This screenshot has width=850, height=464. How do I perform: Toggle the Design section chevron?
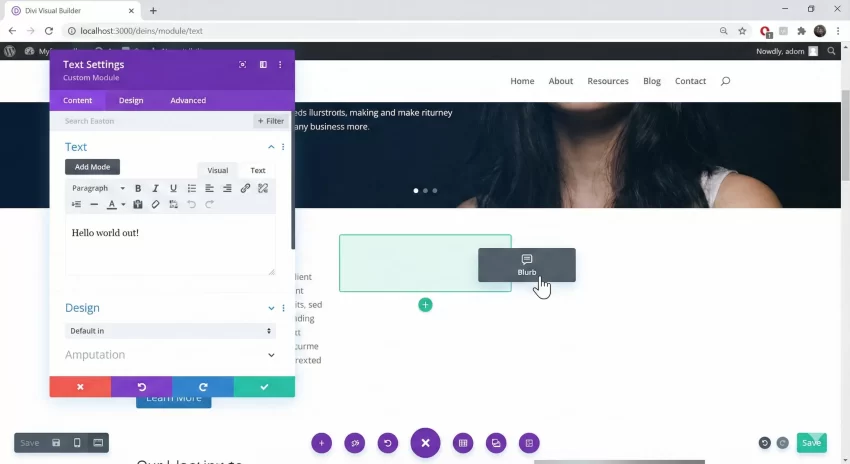pyautogui.click(x=271, y=308)
